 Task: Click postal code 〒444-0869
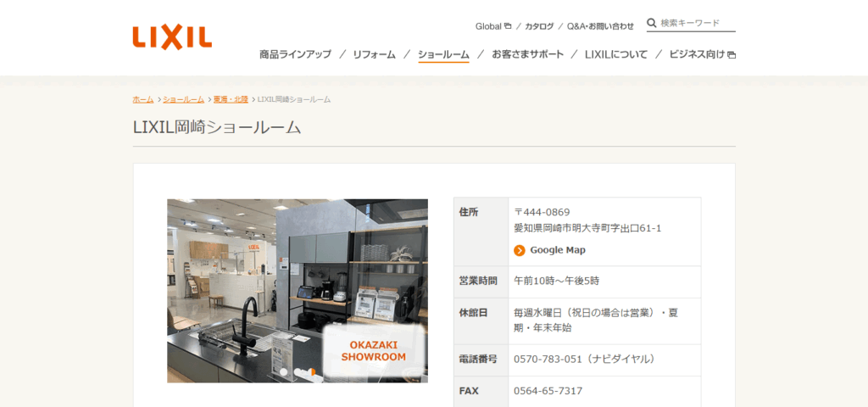(542, 212)
